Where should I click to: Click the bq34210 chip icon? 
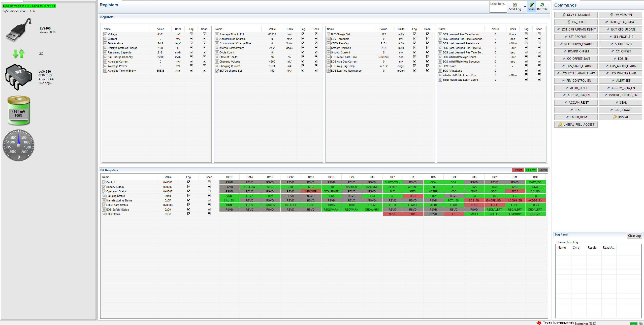(19, 77)
